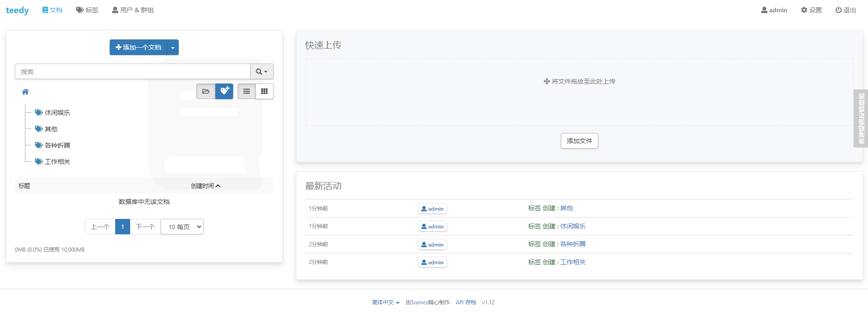Select the 休闲娱乐 tag in tree
Image resolution: width=868 pixels, height=322 pixels.
(x=57, y=113)
